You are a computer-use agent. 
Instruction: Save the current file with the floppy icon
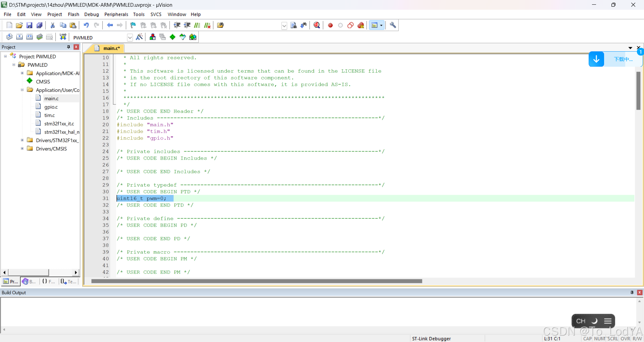(x=30, y=25)
